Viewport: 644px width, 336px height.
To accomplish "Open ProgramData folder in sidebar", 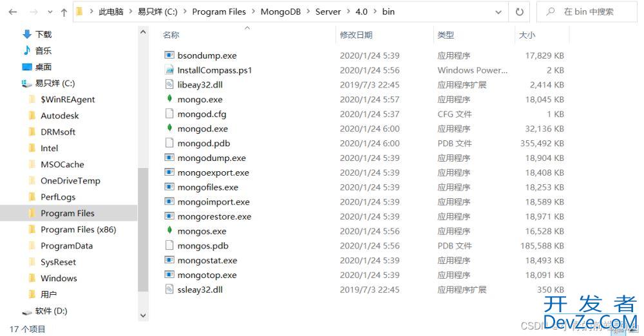I will [x=66, y=246].
